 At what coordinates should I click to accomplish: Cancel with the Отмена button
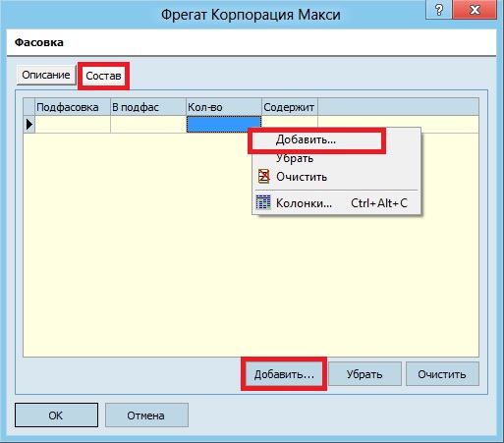click(x=146, y=415)
